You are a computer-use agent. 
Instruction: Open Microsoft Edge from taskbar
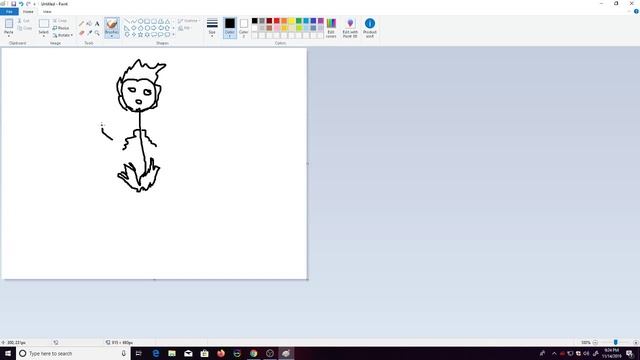click(156, 353)
